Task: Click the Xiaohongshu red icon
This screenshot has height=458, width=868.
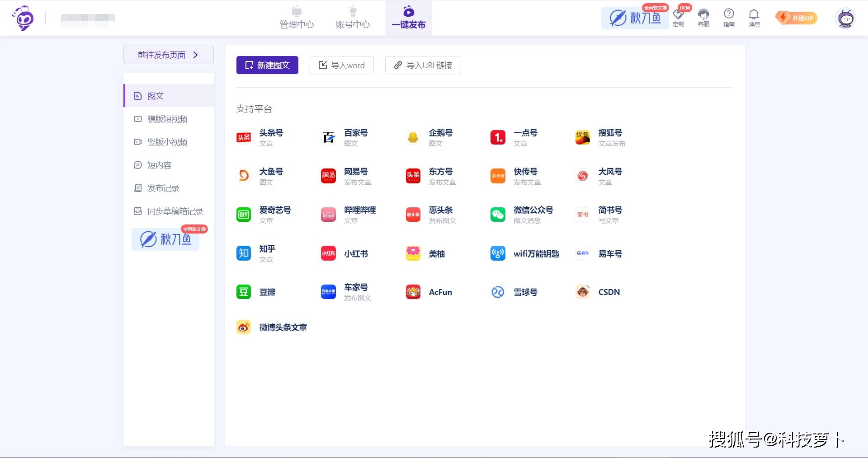Action: [x=328, y=253]
